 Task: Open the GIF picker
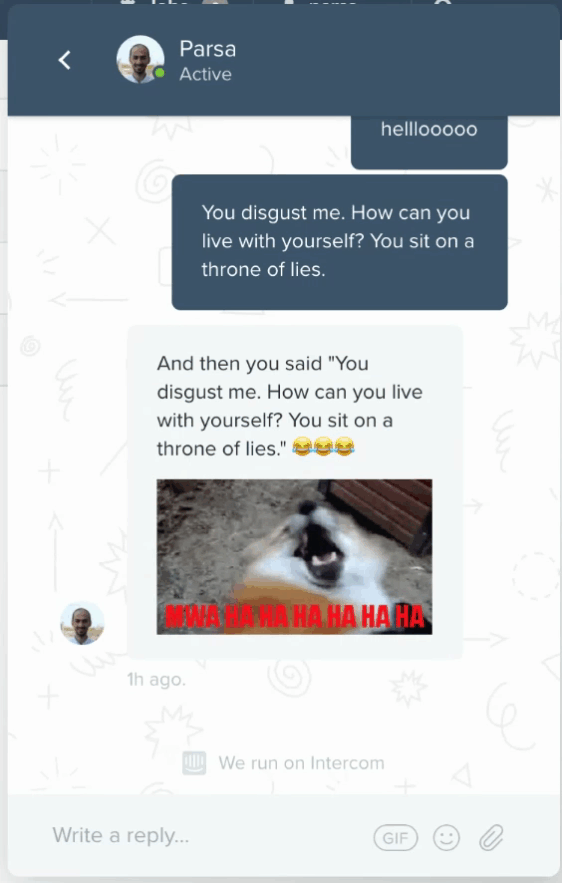395,837
